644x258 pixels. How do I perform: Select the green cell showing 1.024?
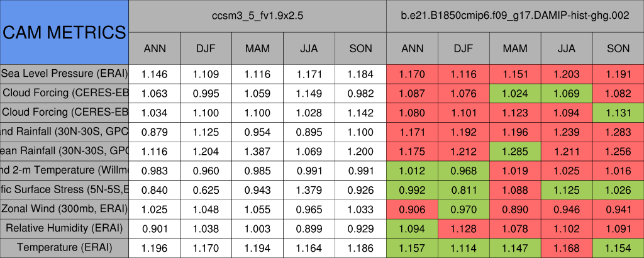(515, 93)
